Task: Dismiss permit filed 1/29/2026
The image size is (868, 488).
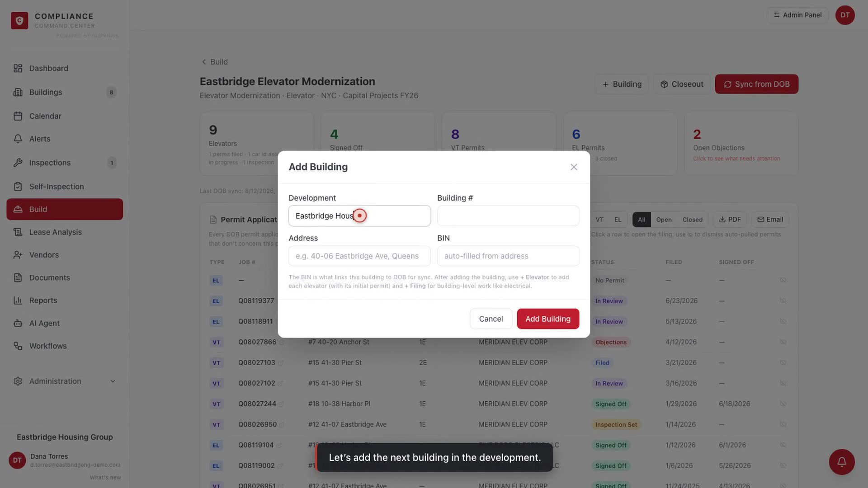Action: (783, 404)
